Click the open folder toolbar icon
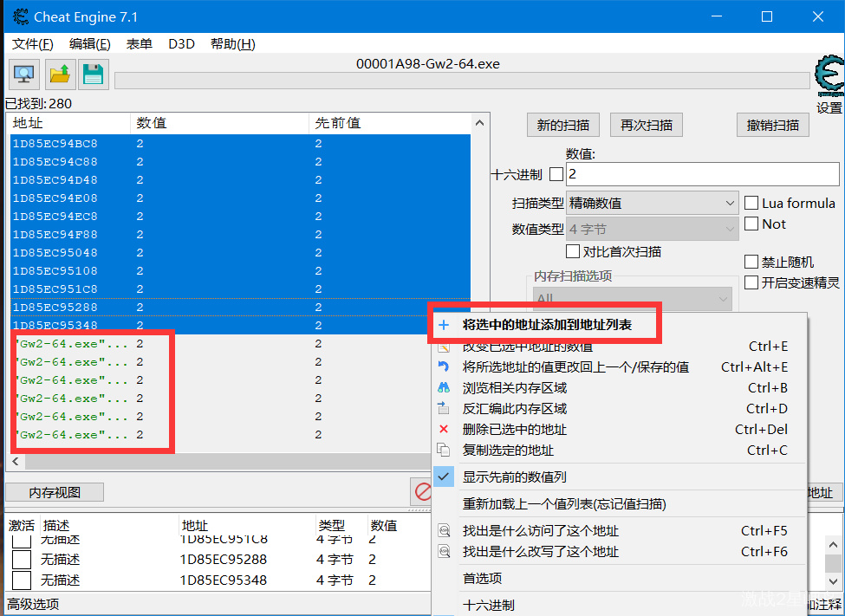This screenshot has width=845, height=616. tap(59, 75)
